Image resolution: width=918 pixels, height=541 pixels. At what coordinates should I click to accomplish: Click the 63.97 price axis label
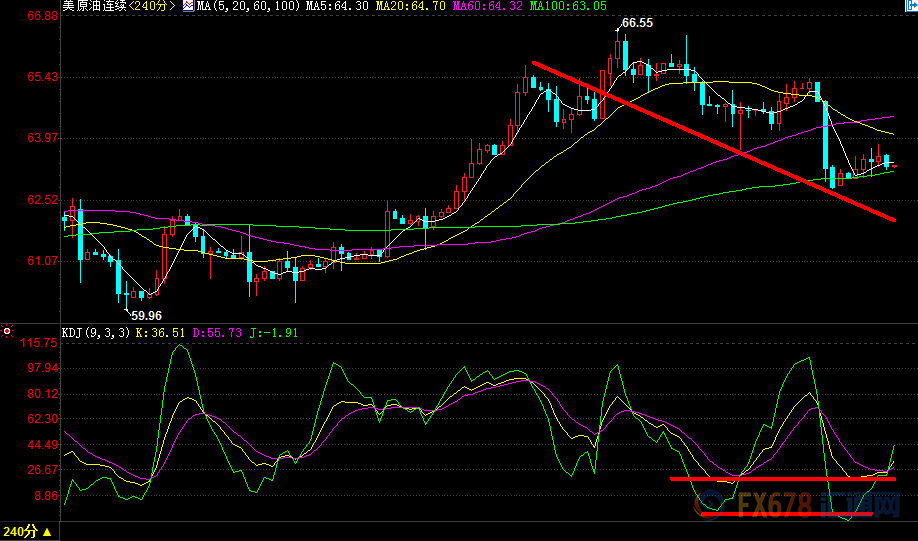(x=43, y=138)
